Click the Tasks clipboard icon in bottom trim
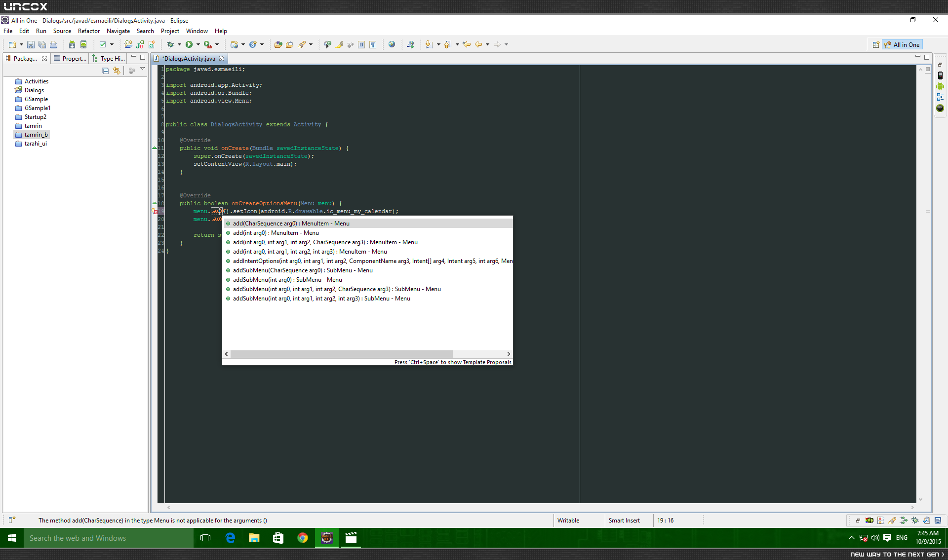This screenshot has height=560, width=948. click(x=926, y=520)
